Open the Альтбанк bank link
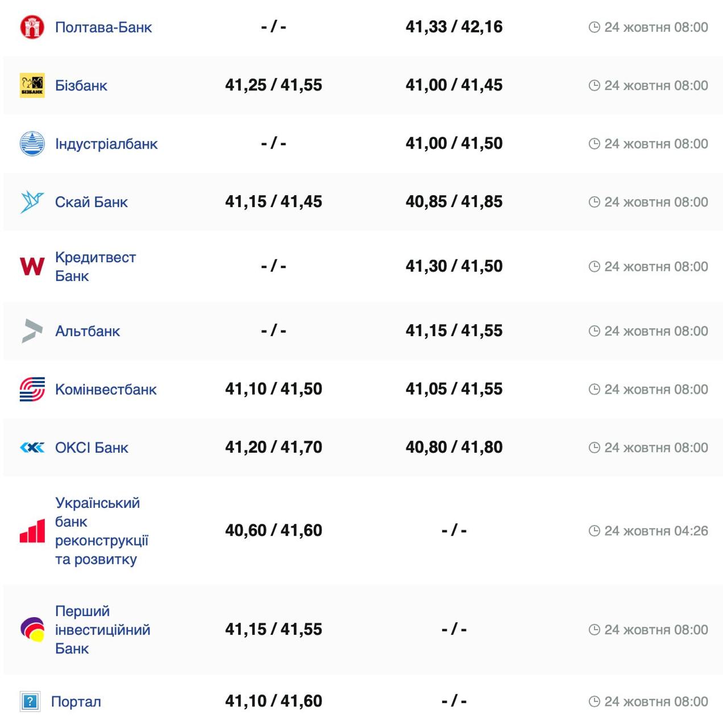The height and width of the screenshot is (728, 723). pos(88,331)
